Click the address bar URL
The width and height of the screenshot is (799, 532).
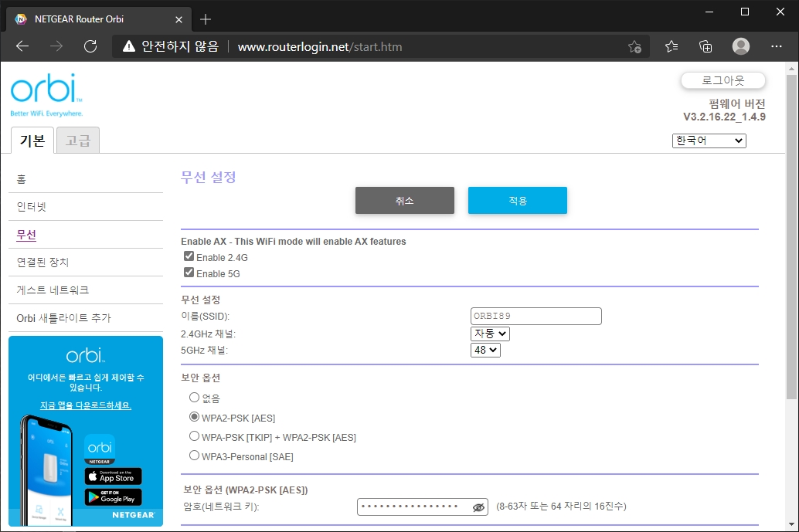319,47
